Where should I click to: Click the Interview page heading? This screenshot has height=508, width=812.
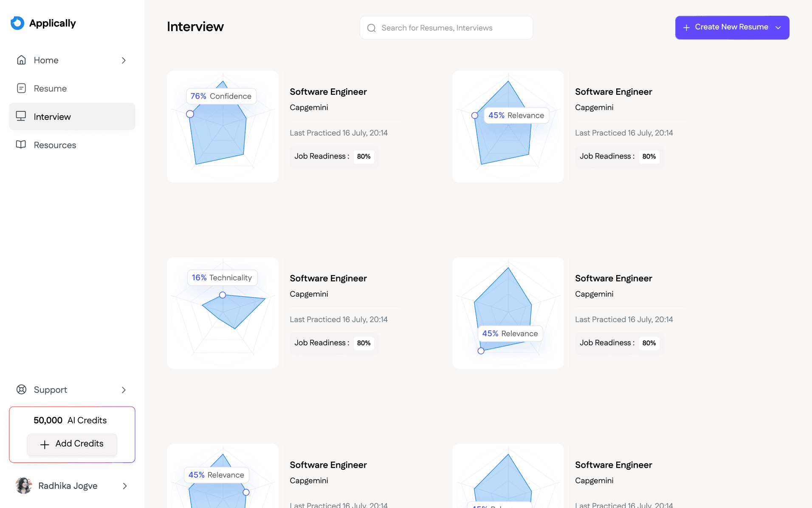click(195, 27)
